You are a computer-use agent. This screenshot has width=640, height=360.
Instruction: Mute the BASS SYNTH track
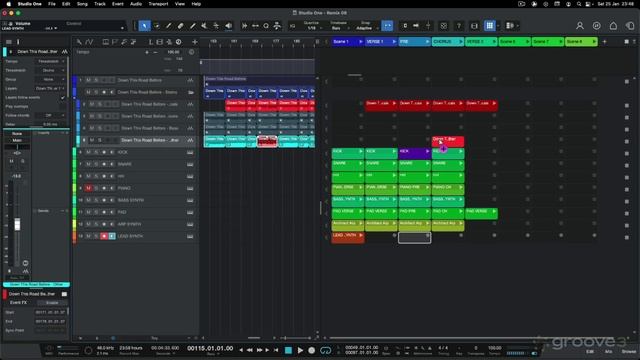[x=88, y=200]
